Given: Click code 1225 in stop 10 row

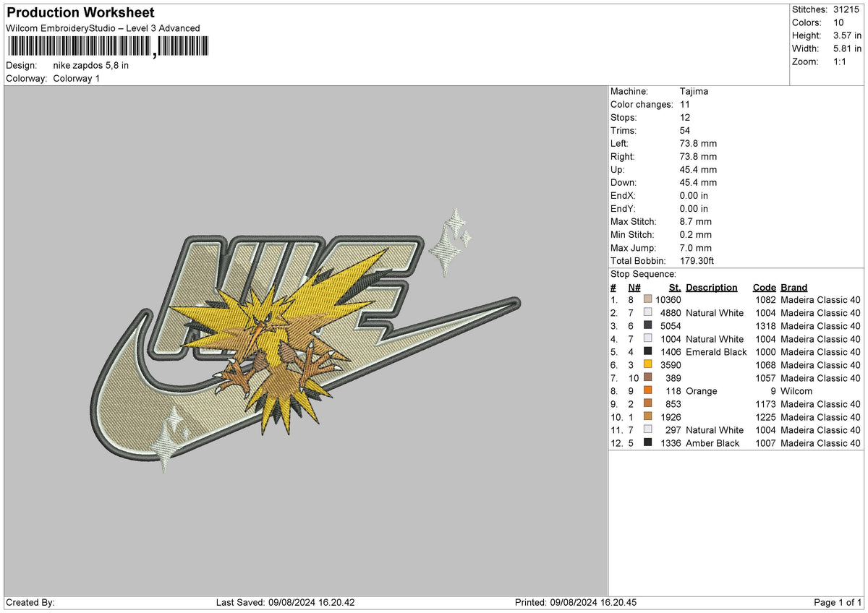Looking at the screenshot, I should (765, 417).
